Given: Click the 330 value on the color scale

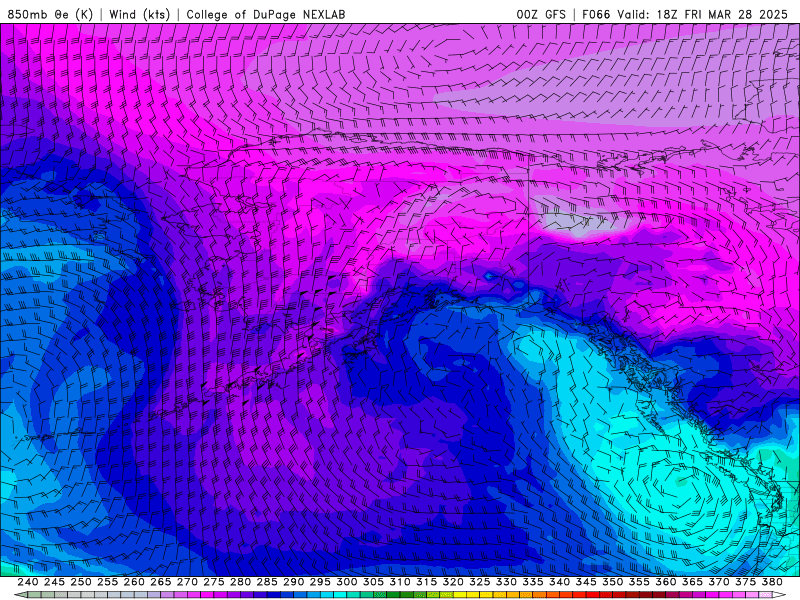Looking at the screenshot, I should click(506, 582).
